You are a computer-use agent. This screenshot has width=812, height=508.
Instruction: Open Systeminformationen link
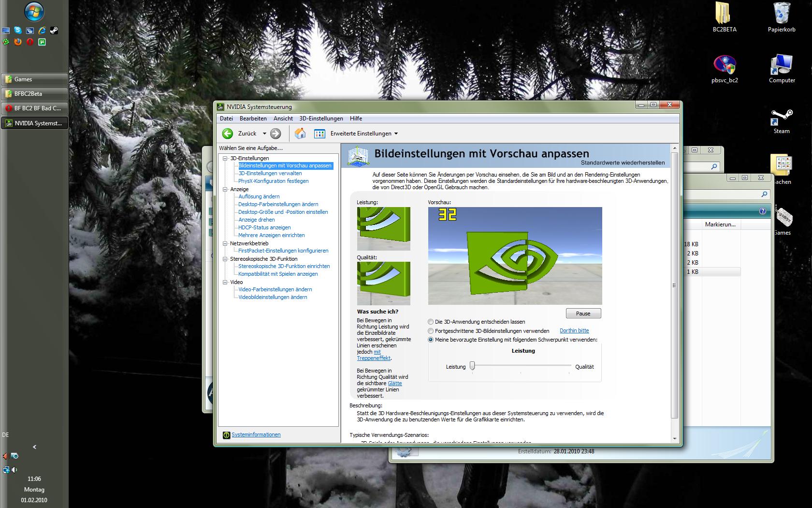(x=256, y=434)
